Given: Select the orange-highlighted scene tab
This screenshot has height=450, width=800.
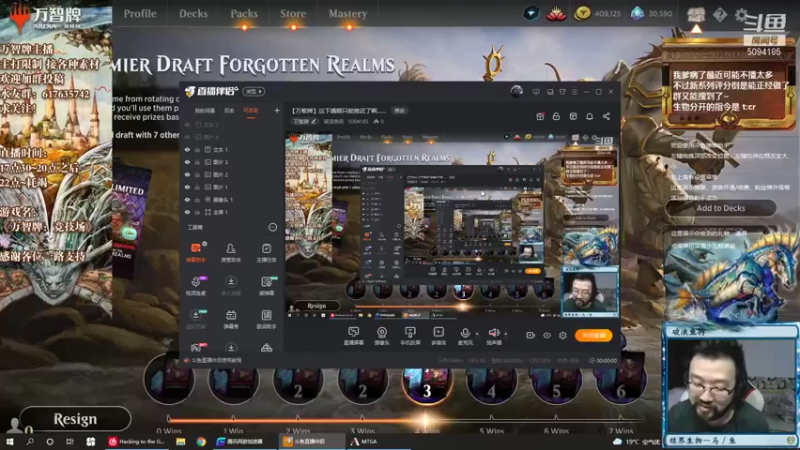Looking at the screenshot, I should pyautogui.click(x=251, y=111).
